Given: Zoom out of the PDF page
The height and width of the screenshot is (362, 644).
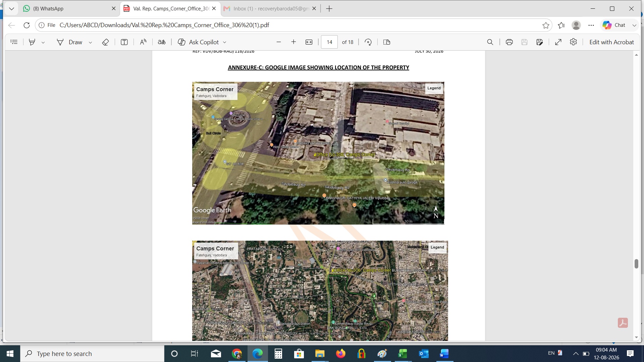Looking at the screenshot, I should pyautogui.click(x=278, y=42).
